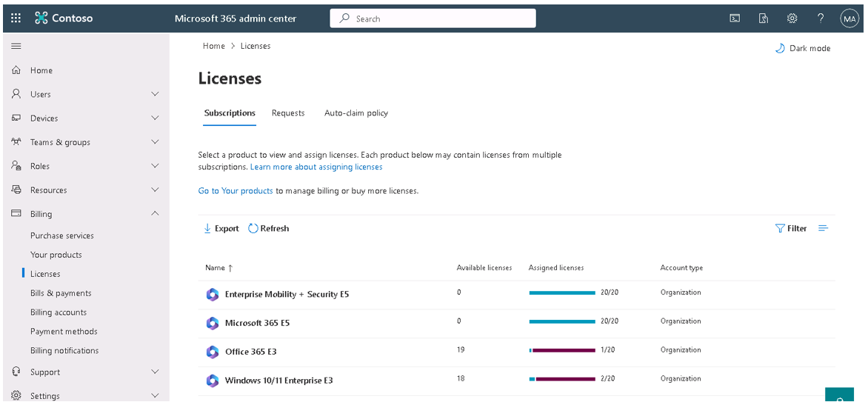Viewport: 868px width, 402px height.
Task: Switch to the Requests tab
Action: [288, 113]
